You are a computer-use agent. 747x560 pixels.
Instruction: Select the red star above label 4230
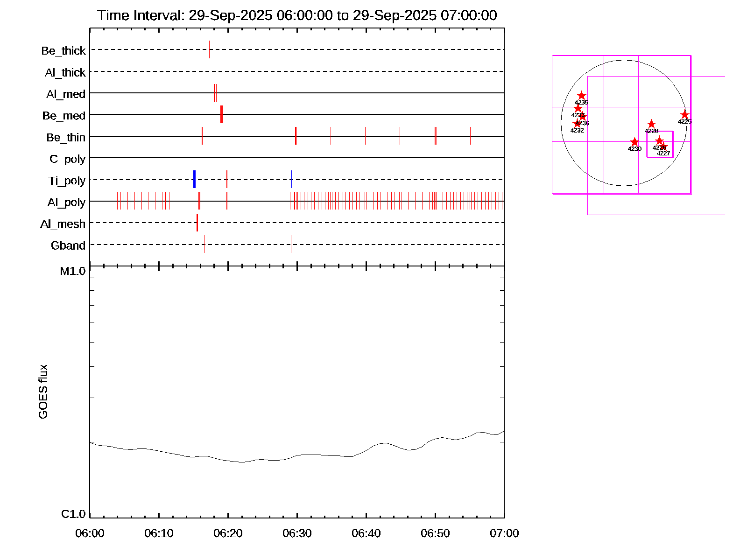634,142
